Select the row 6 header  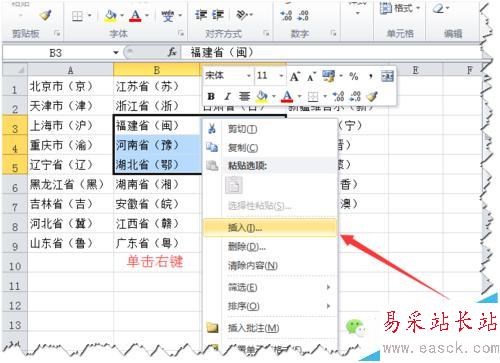pos(15,185)
